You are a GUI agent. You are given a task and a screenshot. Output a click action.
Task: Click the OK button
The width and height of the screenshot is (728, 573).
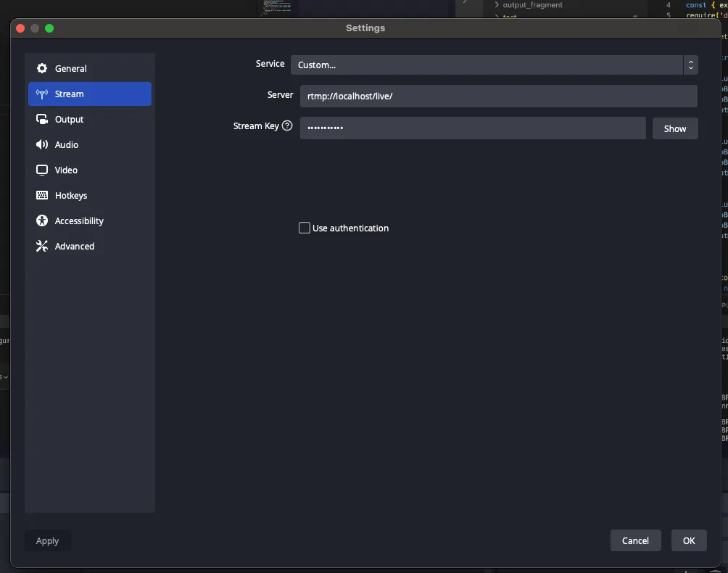(688, 540)
